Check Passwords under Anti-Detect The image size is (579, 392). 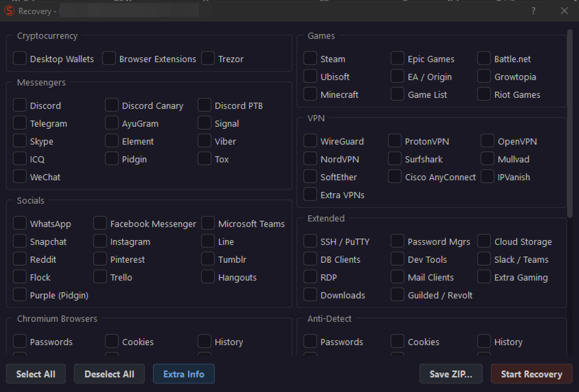tap(310, 341)
